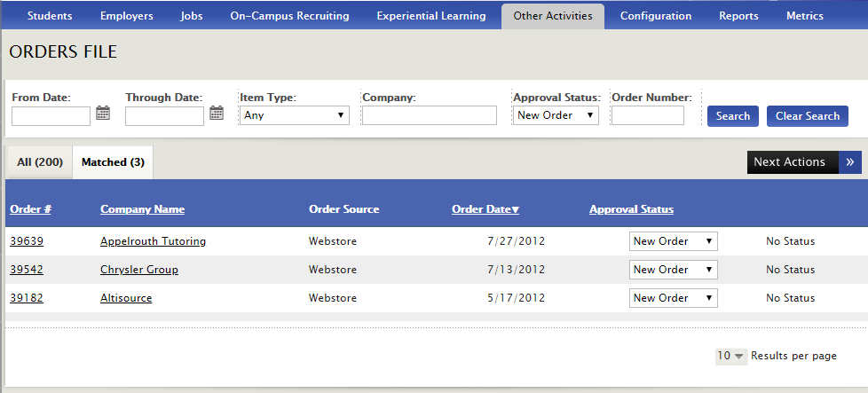Click the Clear Search button
Screen dimensions: 868x393
tap(807, 116)
